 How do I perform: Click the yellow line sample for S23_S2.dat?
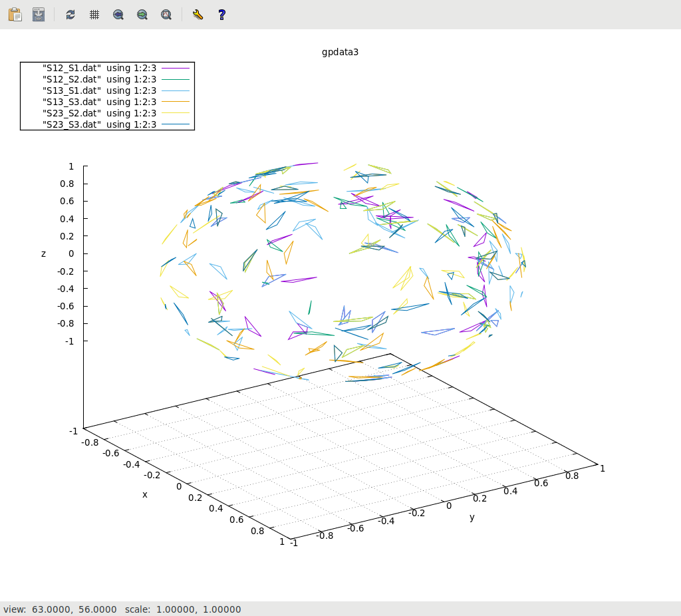pos(175,113)
